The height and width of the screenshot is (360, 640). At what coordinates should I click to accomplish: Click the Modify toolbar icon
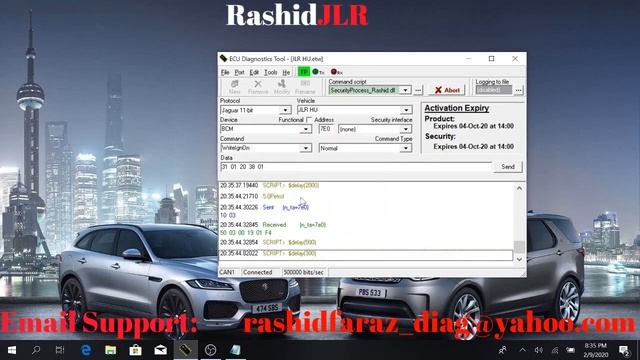(x=282, y=87)
